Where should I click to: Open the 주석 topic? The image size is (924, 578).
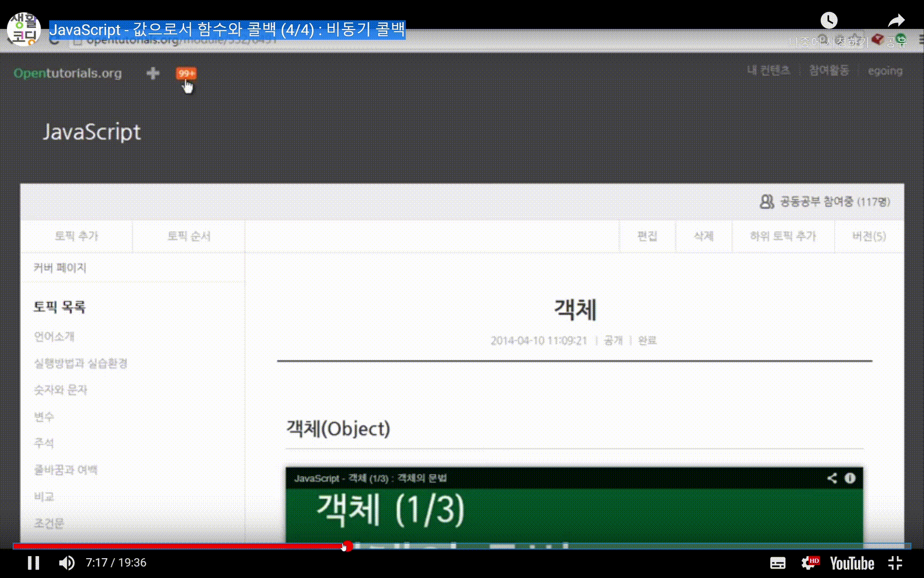(x=44, y=443)
